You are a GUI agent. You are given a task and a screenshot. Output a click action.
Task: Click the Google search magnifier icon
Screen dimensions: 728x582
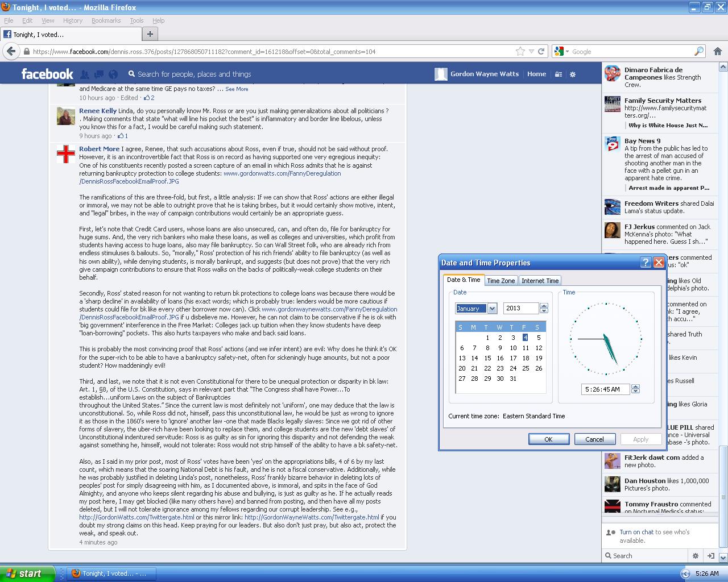[699, 51]
